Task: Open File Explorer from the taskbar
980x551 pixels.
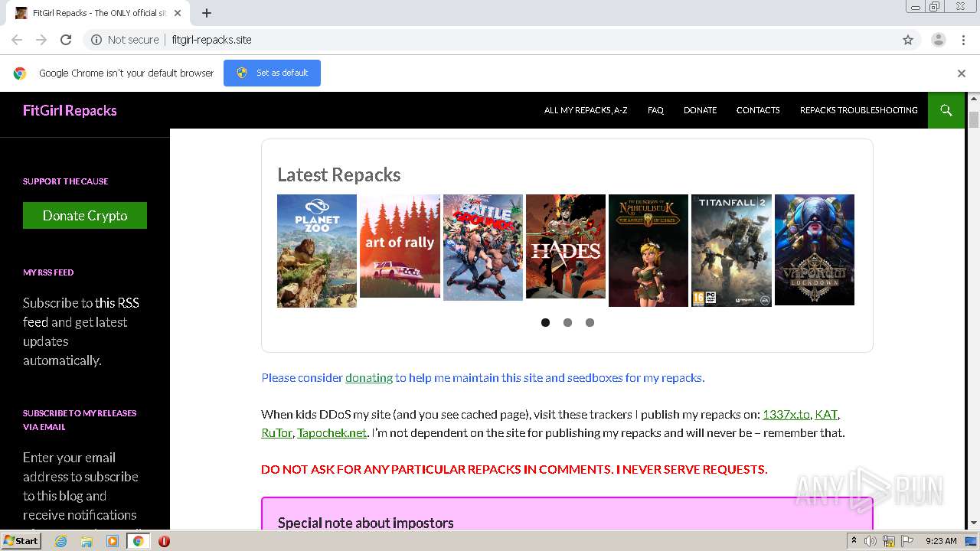Action: [x=87, y=541]
